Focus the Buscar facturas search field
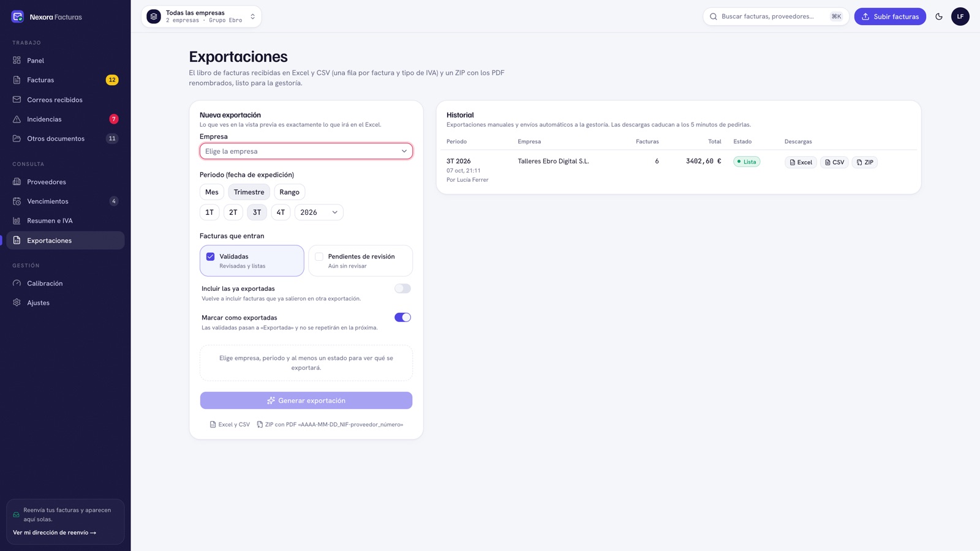Image resolution: width=980 pixels, height=551 pixels. click(776, 17)
